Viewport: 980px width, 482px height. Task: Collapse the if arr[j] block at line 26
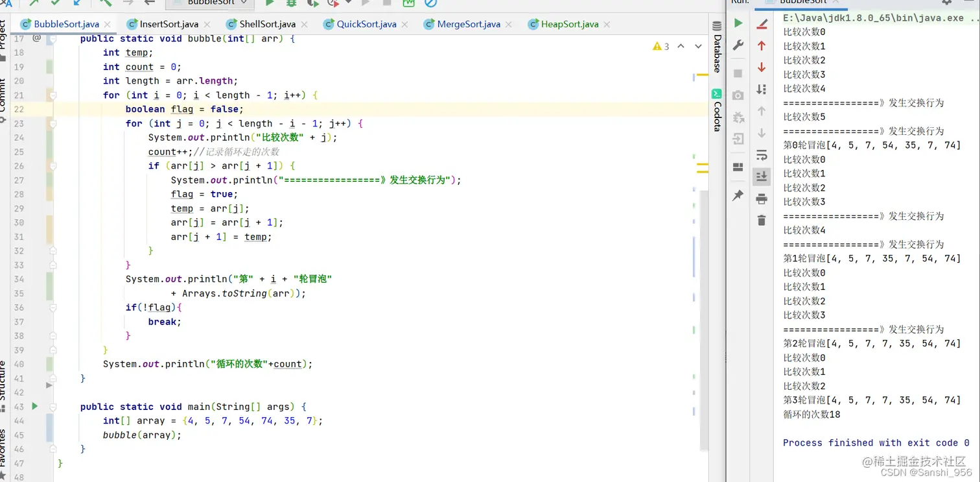53,166
